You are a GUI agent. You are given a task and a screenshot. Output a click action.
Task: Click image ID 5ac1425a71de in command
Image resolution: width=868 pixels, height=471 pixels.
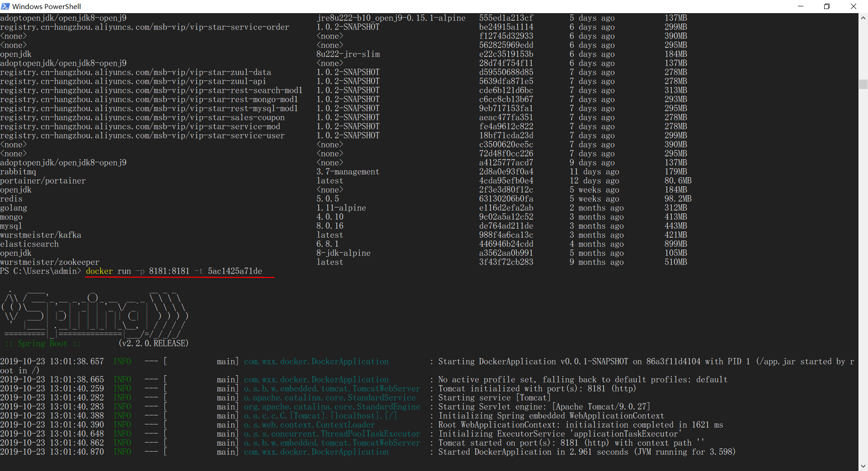click(235, 271)
